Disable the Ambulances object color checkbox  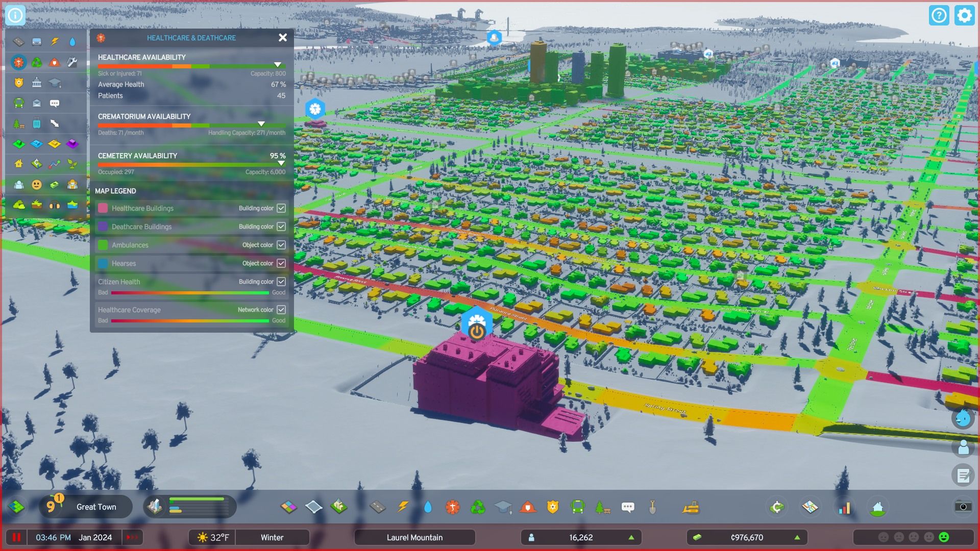281,245
